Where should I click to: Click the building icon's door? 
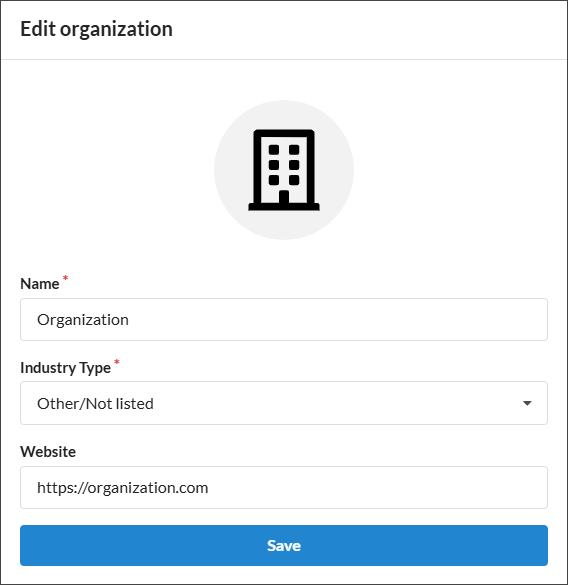coord(284,197)
